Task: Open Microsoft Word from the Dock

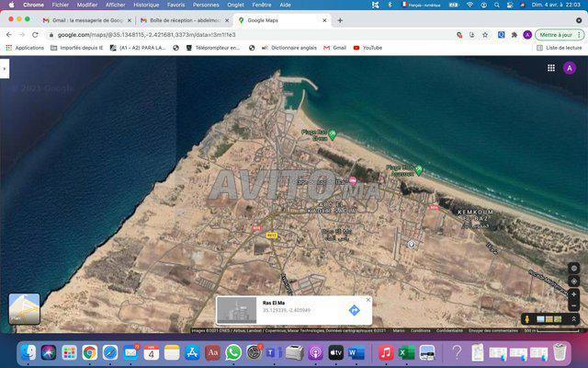Action: coord(356,352)
